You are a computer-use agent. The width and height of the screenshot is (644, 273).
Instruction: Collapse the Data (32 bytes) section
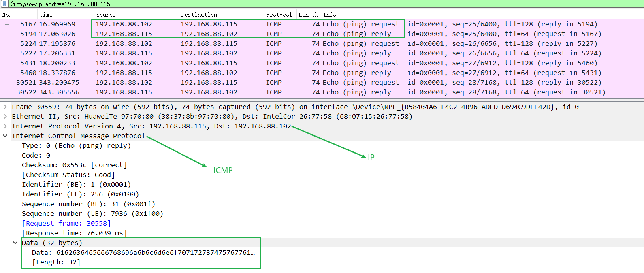(15, 243)
